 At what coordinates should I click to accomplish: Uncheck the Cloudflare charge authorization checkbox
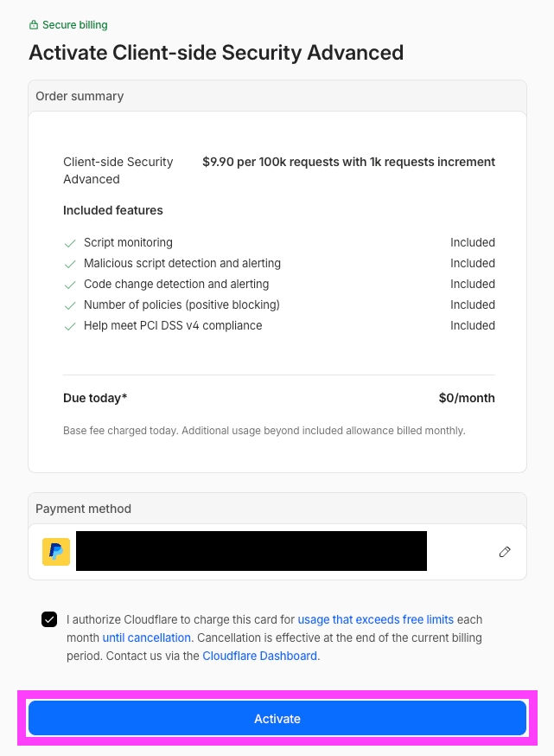(x=49, y=619)
